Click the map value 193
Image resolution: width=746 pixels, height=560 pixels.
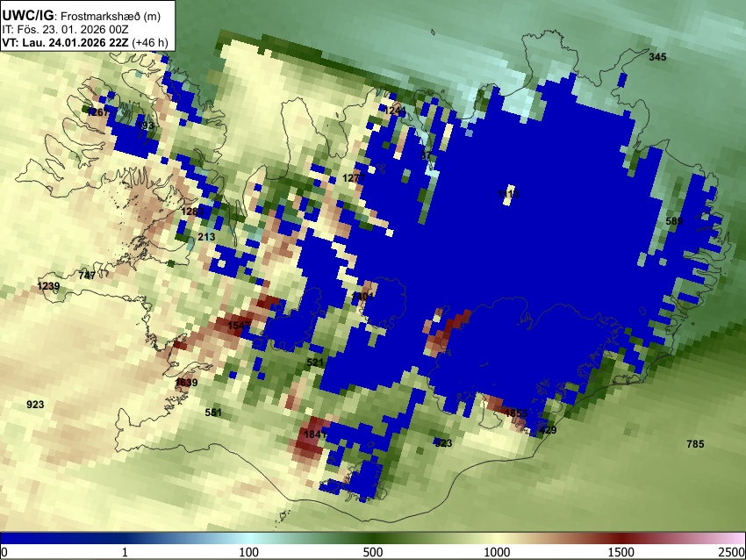click(145, 126)
